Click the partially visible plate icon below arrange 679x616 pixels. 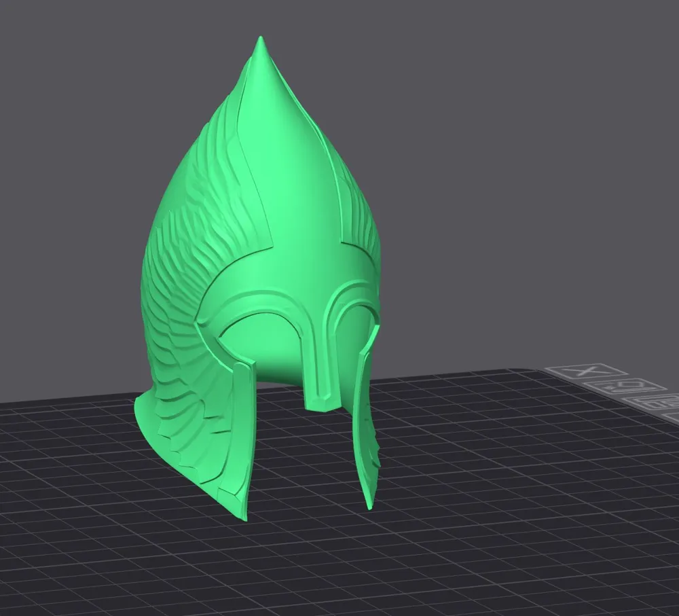point(672,416)
